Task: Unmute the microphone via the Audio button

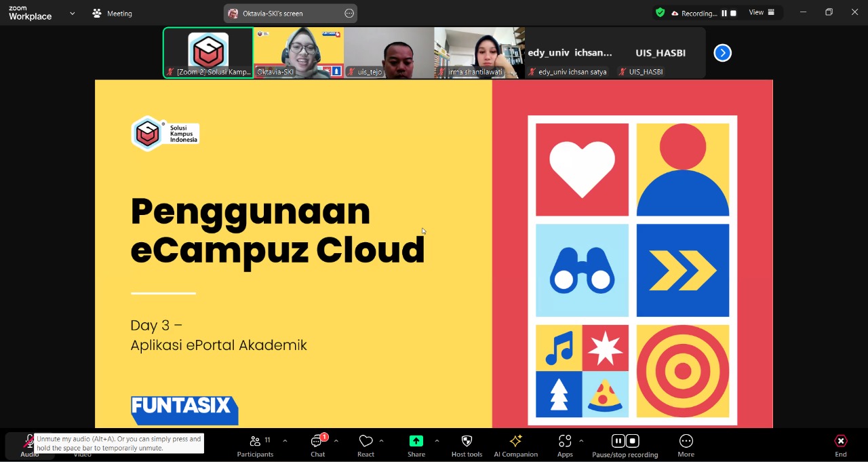Action: point(29,446)
